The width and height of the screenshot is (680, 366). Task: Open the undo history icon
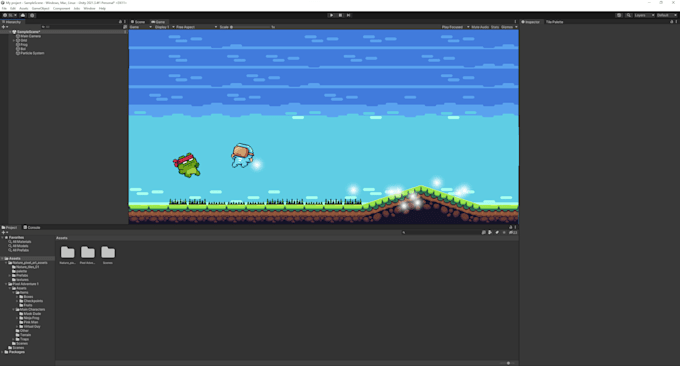point(619,15)
